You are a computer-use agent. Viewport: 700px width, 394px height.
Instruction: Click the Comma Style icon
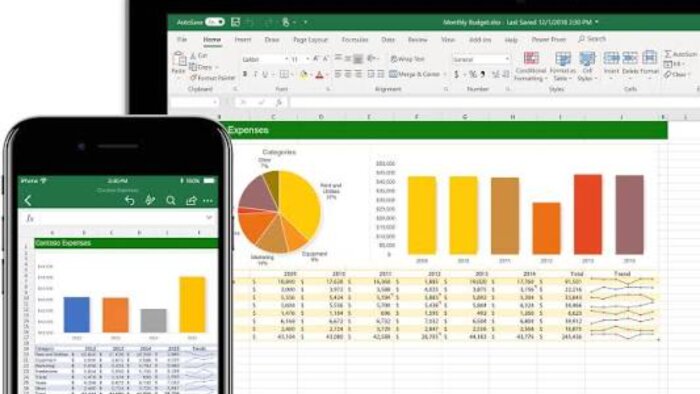[x=483, y=74]
